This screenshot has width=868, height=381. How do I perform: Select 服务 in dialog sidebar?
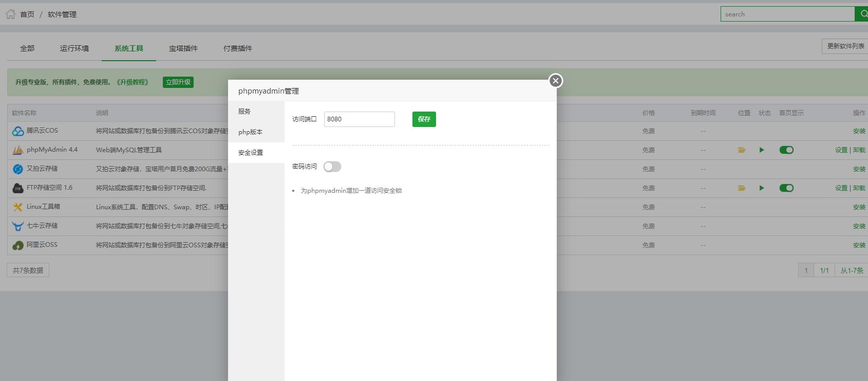coord(256,112)
